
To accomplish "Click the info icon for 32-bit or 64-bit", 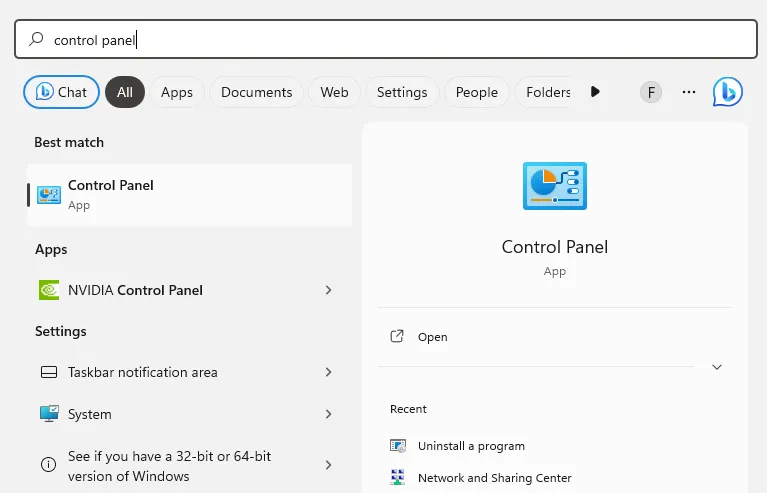I will (48, 464).
